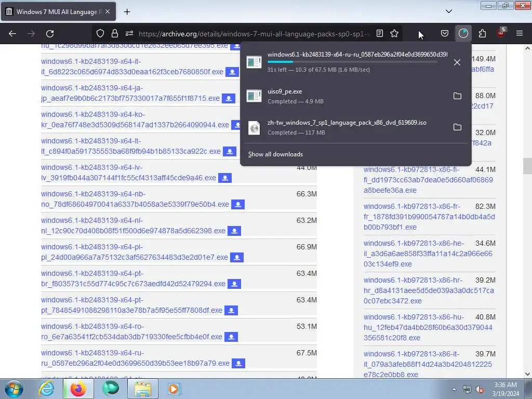Show hidden system tray icons
The image size is (532, 399).
coord(454,389)
